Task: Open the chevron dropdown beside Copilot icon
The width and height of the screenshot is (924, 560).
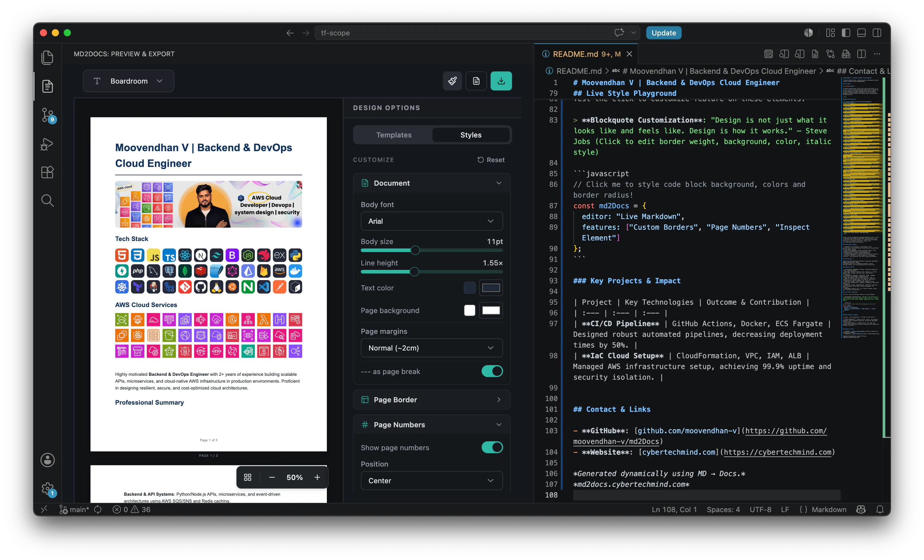Action: (x=633, y=33)
